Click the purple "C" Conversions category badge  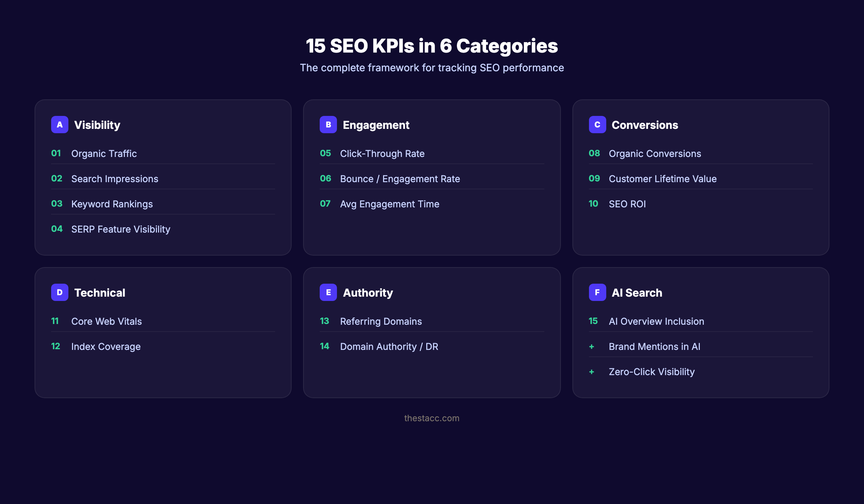point(597,125)
